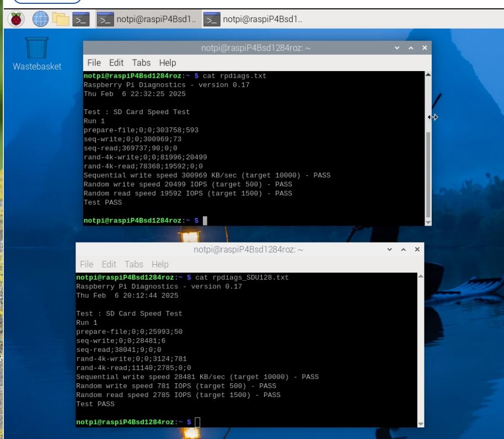Open Help menu in lower terminal

click(x=160, y=264)
